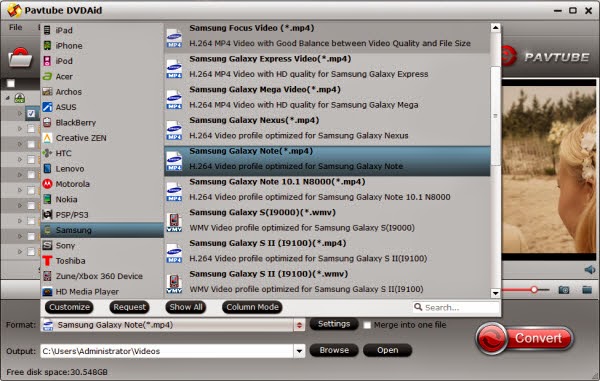The width and height of the screenshot is (600, 381).
Task: Adjust the preview volume slider
Action: 534,290
